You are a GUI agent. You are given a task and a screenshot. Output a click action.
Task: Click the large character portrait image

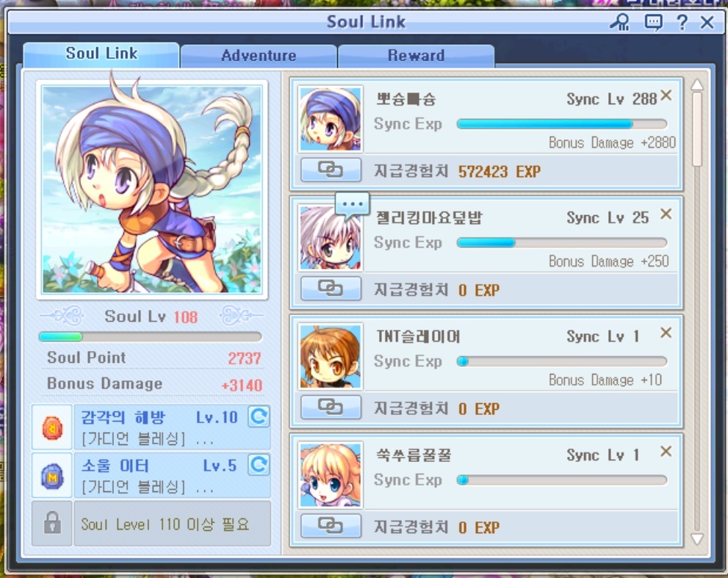(152, 189)
